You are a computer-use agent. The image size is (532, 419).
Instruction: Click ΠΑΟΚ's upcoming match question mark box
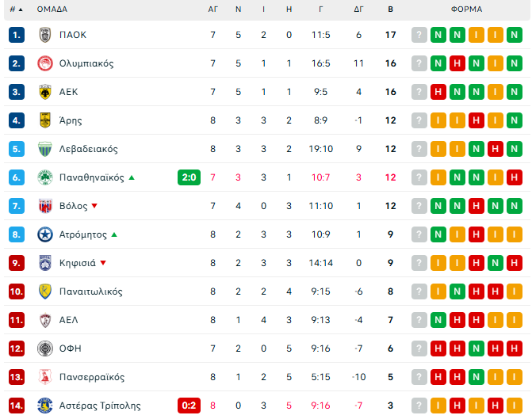(x=419, y=35)
